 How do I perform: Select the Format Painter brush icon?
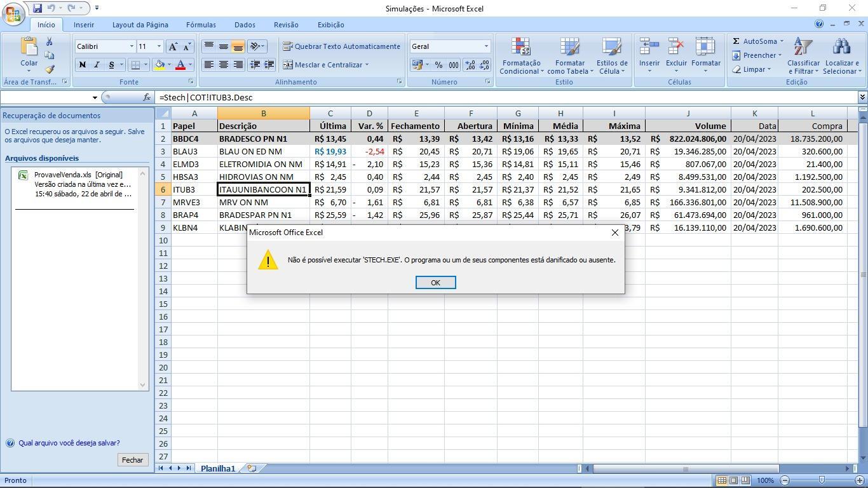pos(50,69)
